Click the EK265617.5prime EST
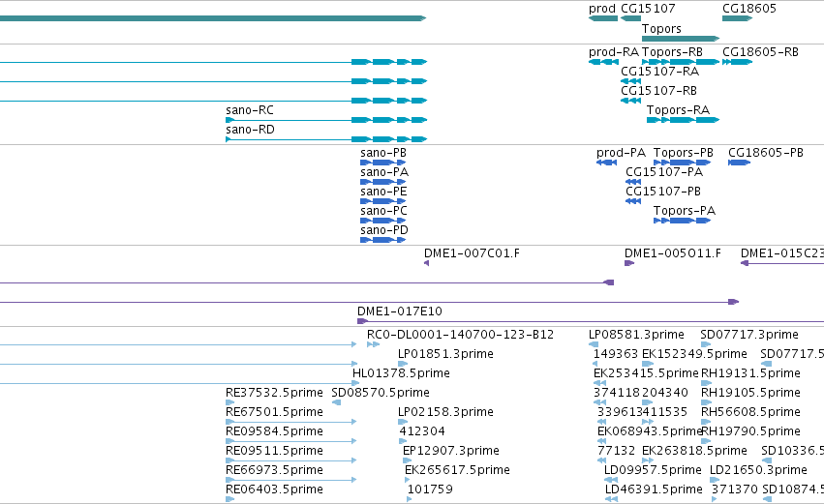 point(408,481)
